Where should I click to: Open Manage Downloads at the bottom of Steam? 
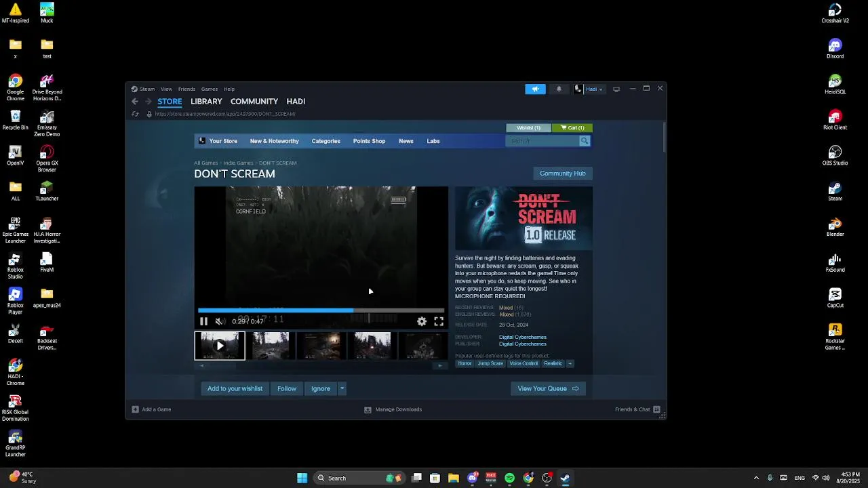393,409
